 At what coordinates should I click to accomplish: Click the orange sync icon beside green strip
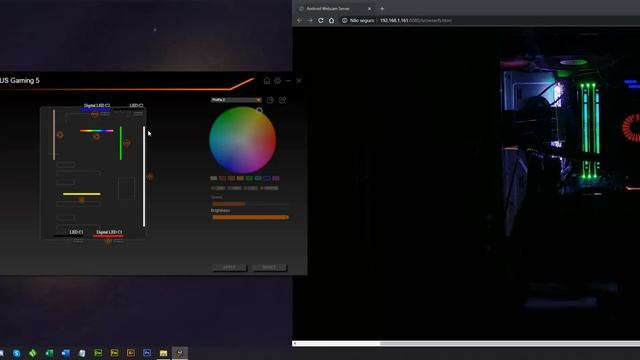(127, 142)
